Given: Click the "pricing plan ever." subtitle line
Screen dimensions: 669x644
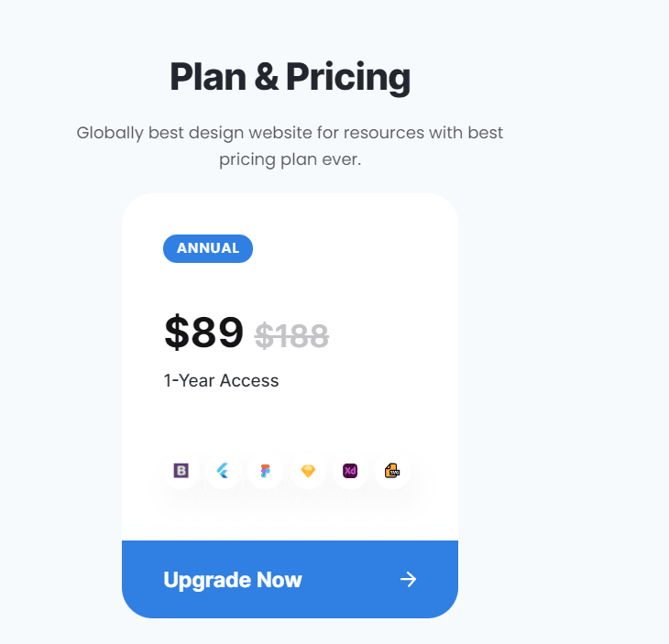Looking at the screenshot, I should [x=290, y=160].
